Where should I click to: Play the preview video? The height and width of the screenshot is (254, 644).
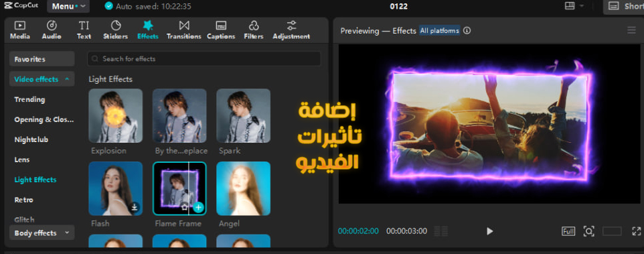(x=489, y=231)
